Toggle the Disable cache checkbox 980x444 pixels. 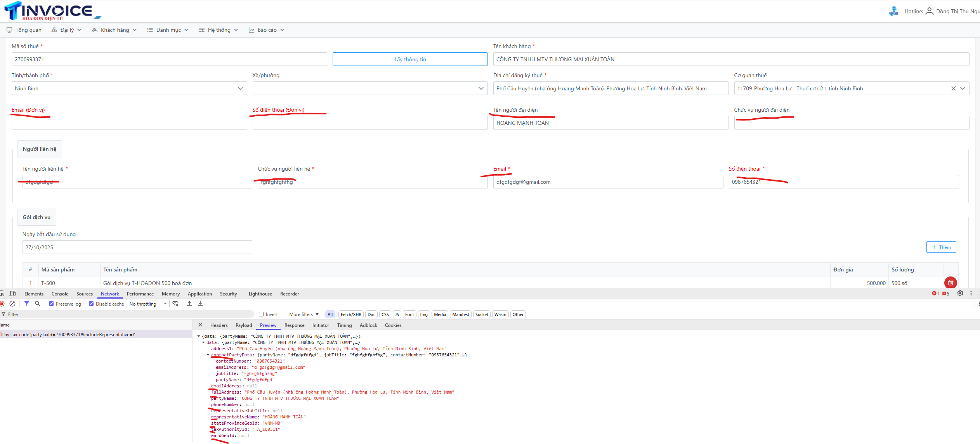[x=91, y=304]
